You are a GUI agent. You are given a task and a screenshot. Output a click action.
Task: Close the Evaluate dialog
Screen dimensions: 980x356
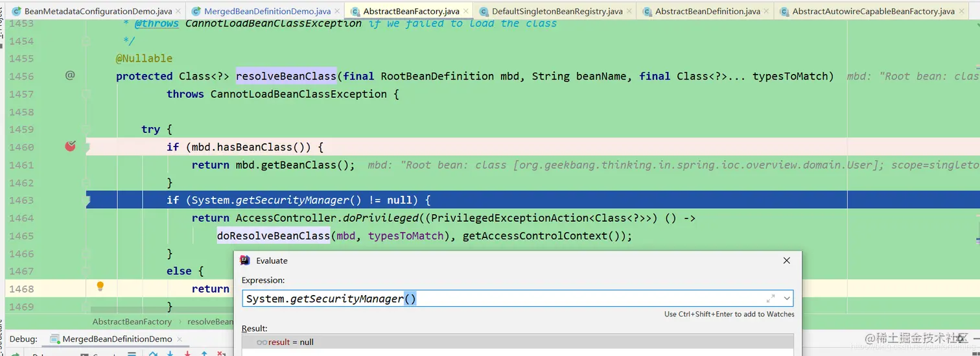[786, 261]
